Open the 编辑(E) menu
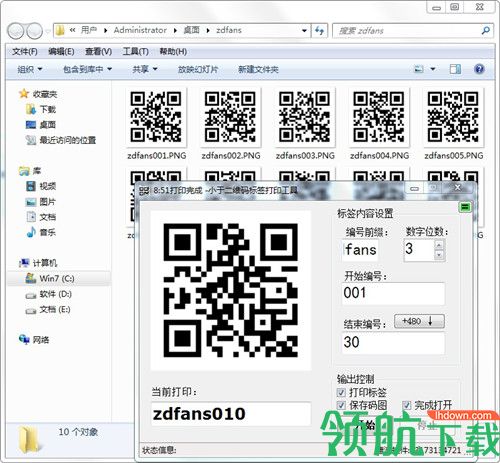Image resolution: width=500 pixels, height=463 pixels. [61, 52]
